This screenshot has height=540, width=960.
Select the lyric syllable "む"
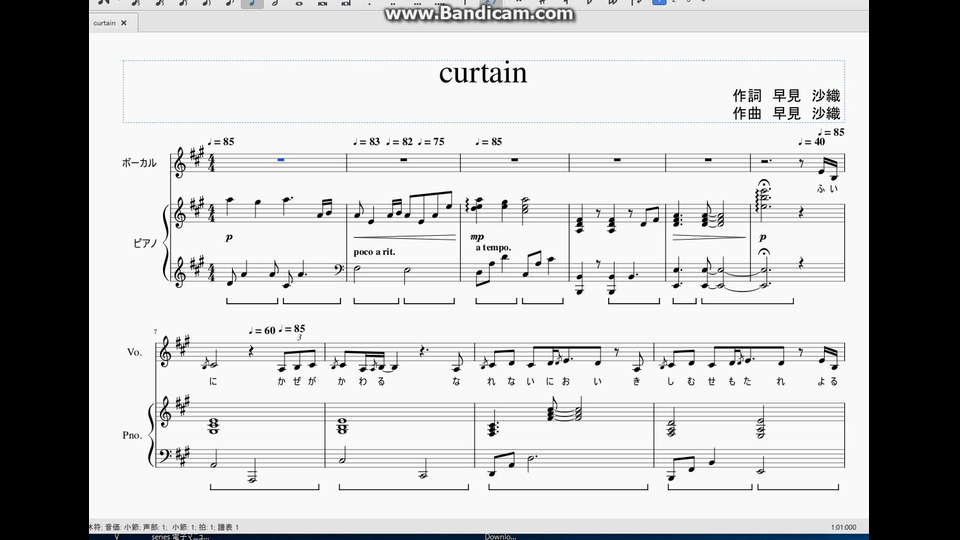[x=691, y=381]
